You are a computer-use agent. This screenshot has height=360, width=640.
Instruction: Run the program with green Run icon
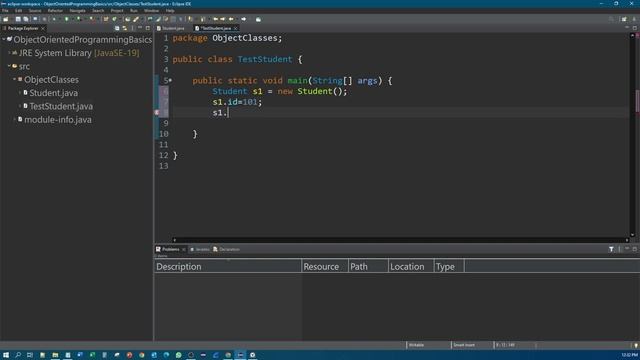coord(67,19)
